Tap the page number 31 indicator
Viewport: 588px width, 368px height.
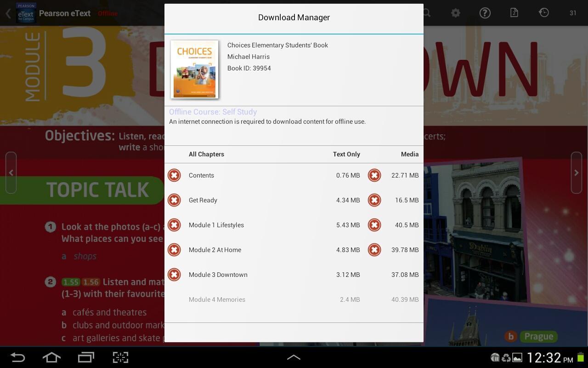click(x=573, y=13)
